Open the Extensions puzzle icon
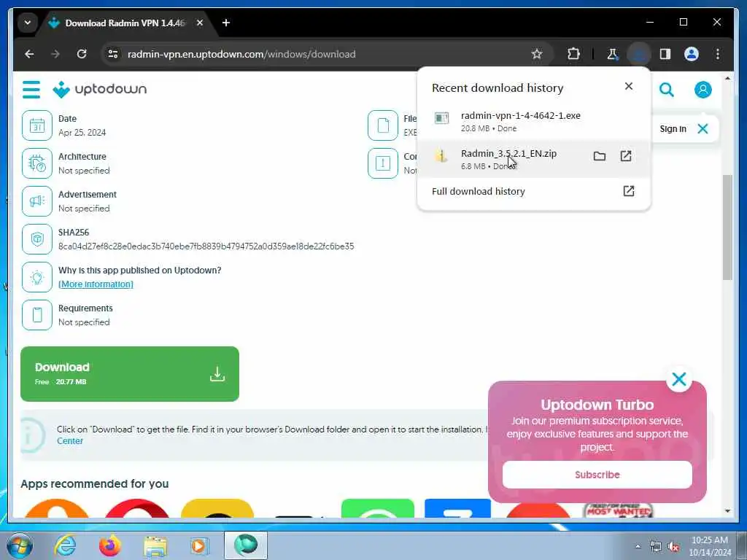Screen dimensions: 747x560 click(573, 54)
